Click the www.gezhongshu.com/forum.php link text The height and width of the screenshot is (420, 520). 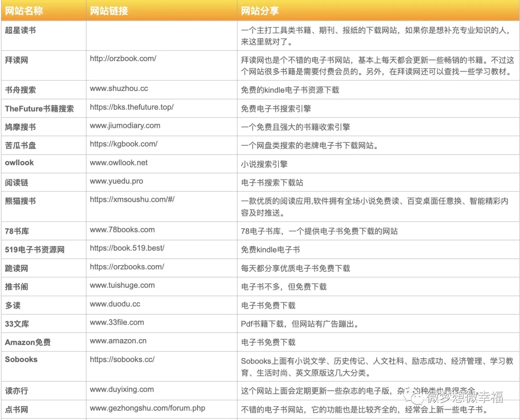click(x=147, y=408)
